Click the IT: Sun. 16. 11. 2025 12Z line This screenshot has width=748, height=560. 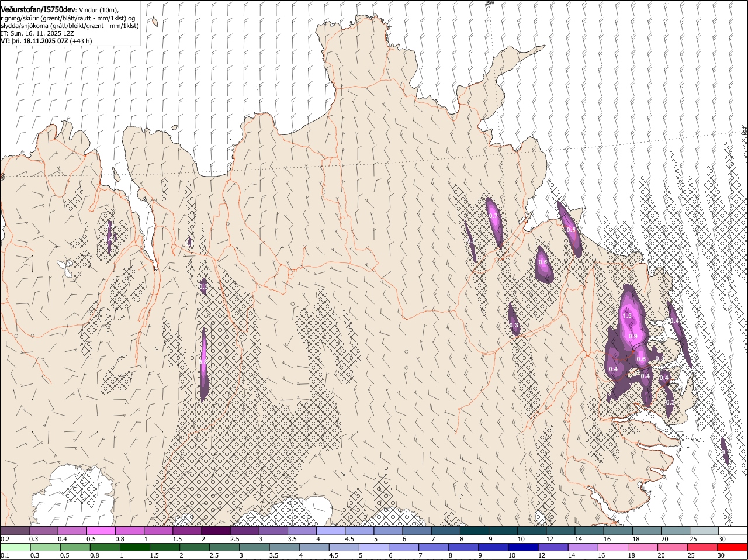(x=37, y=33)
